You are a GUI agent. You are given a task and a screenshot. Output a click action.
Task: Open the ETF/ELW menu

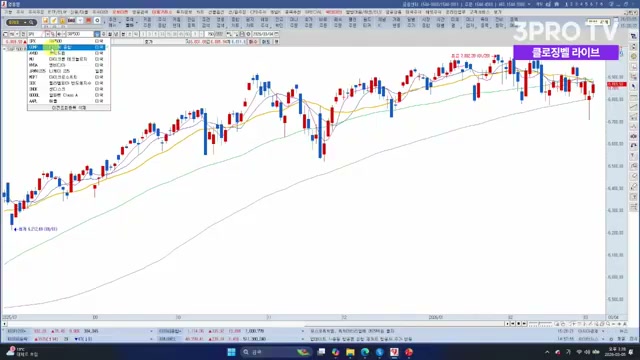click(57, 12)
